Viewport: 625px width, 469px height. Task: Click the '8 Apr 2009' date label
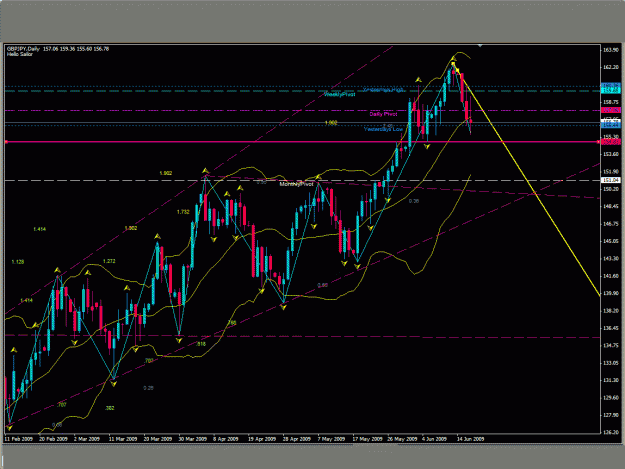click(x=226, y=439)
